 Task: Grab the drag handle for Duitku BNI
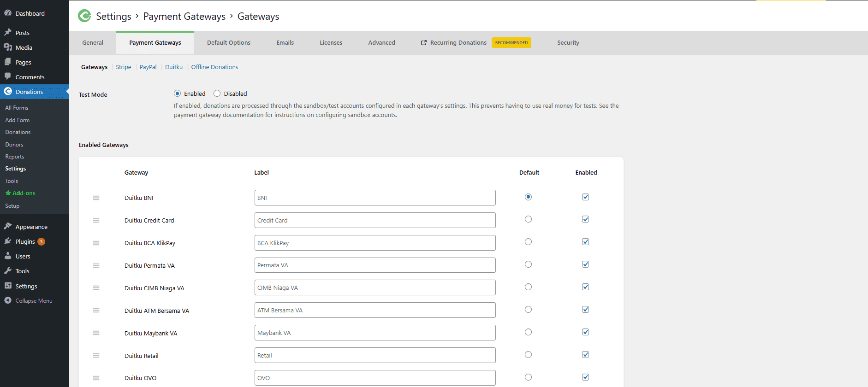tap(96, 198)
